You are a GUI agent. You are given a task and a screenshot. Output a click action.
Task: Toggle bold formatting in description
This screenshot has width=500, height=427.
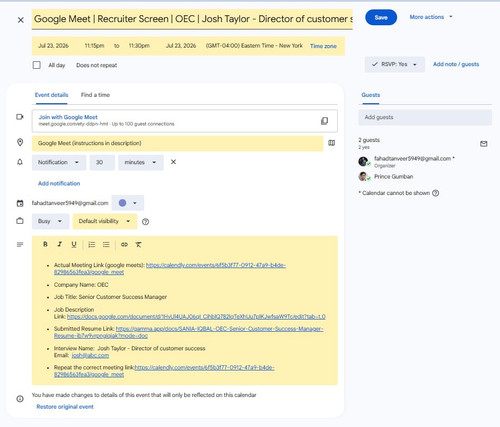click(45, 244)
